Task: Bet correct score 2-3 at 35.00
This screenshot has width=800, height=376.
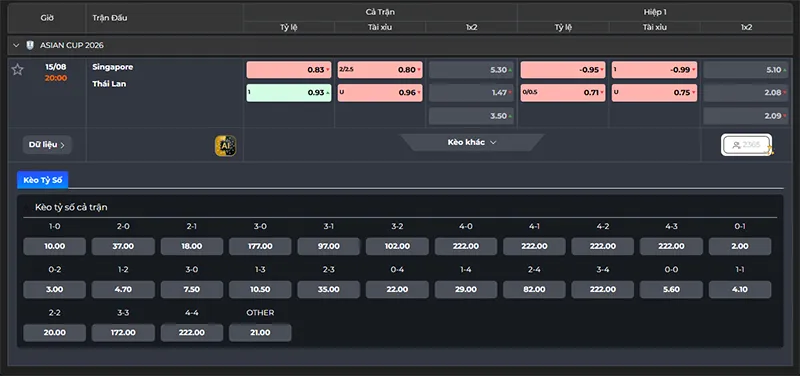Action: pos(329,290)
